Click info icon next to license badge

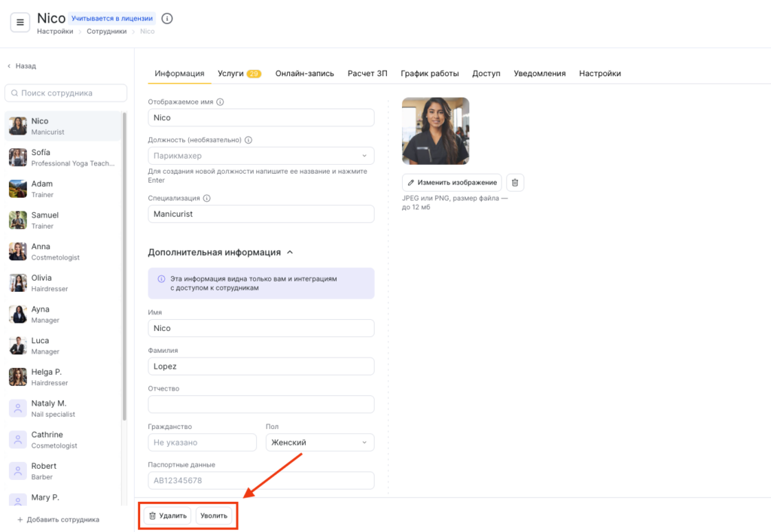click(167, 18)
